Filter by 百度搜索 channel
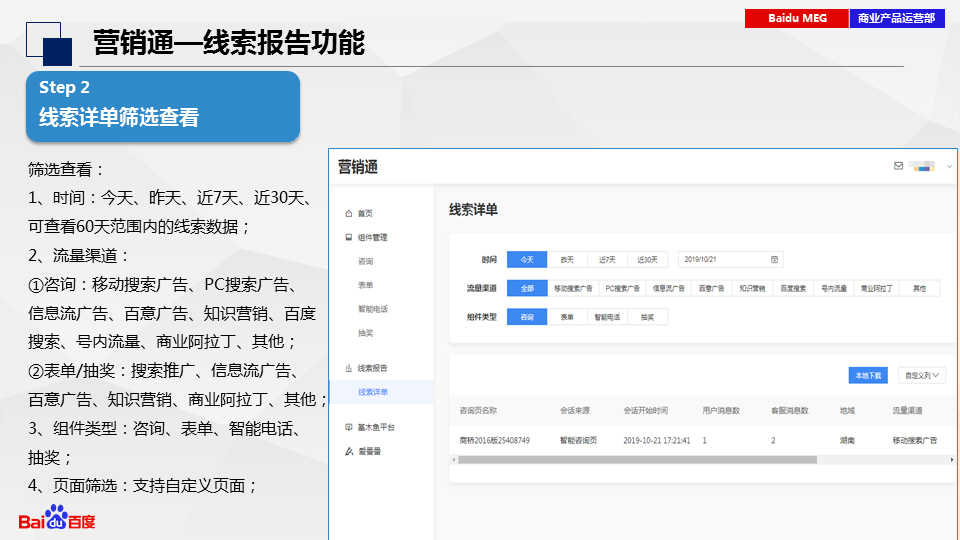Screen dimensions: 960x540 pos(793,288)
